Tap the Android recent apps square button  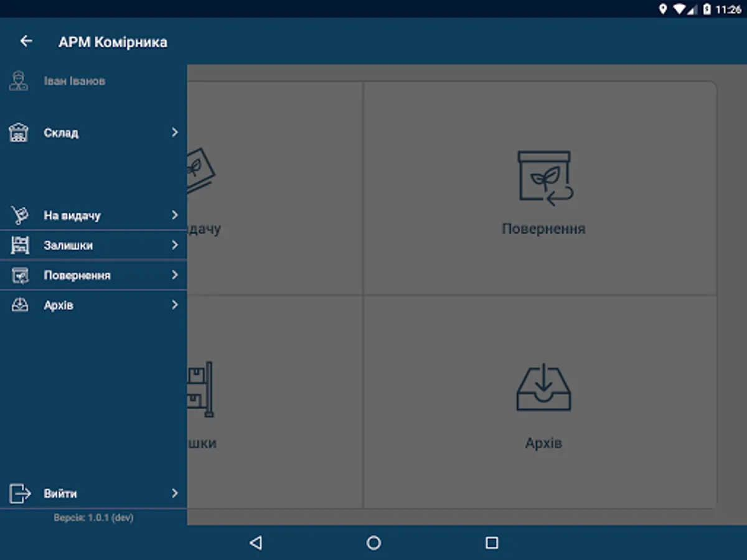tap(492, 543)
